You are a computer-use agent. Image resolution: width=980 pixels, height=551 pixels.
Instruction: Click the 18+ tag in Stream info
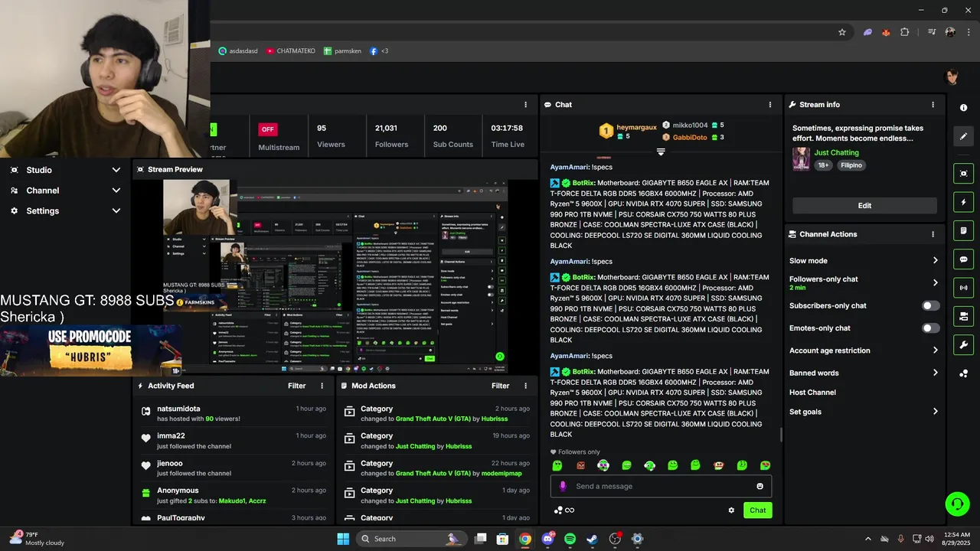click(x=823, y=165)
